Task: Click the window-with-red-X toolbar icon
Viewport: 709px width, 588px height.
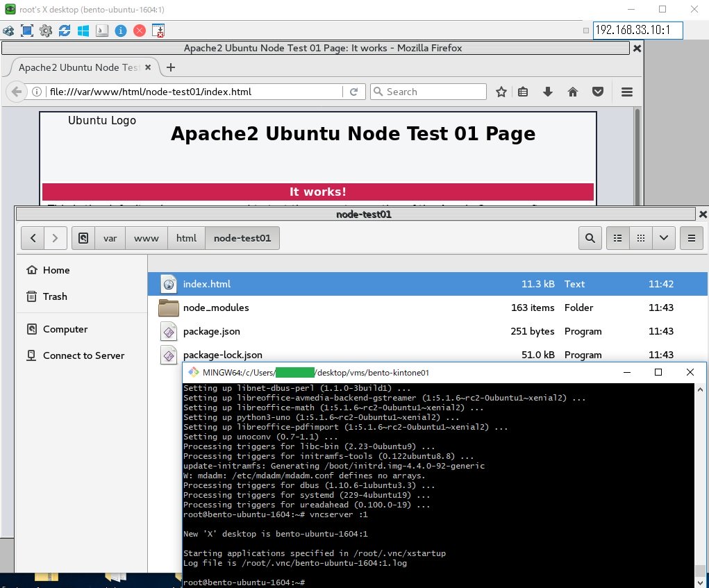Action: (158, 31)
